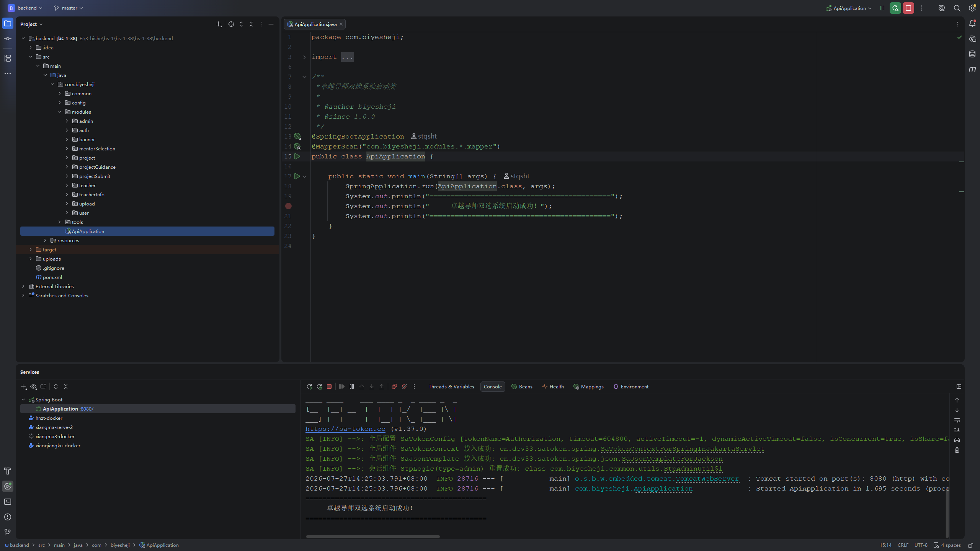
Task: Open the Git tool window
Action: 8,532
